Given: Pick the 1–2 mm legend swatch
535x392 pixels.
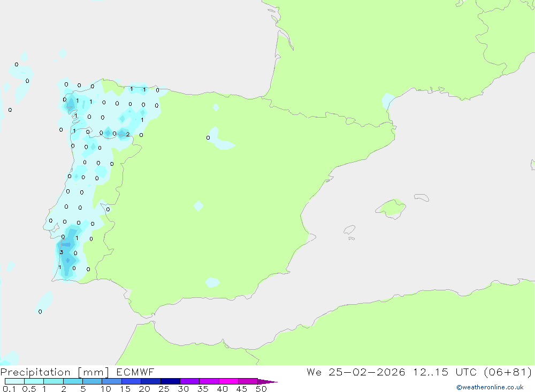Looking at the screenshot, I should (53, 381).
